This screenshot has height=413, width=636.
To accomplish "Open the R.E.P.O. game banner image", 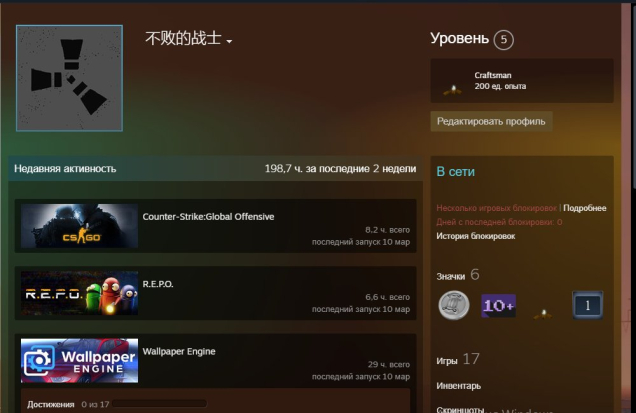I will 79,293.
